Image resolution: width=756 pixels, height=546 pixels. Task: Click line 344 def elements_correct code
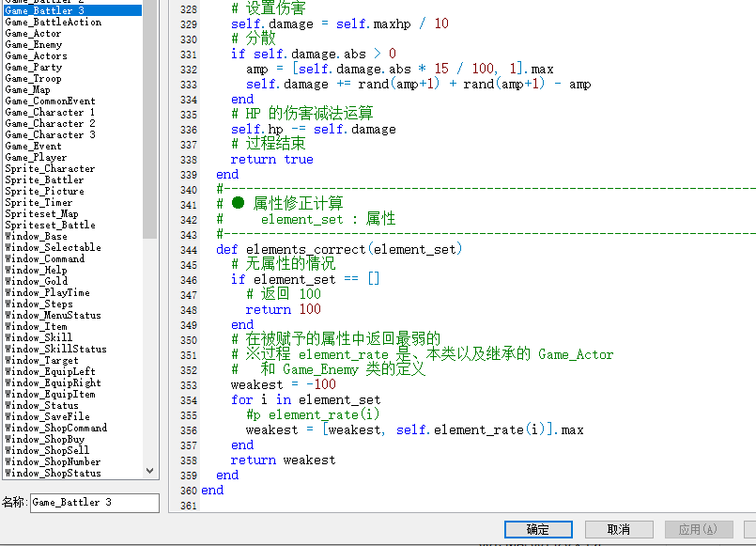click(x=339, y=249)
